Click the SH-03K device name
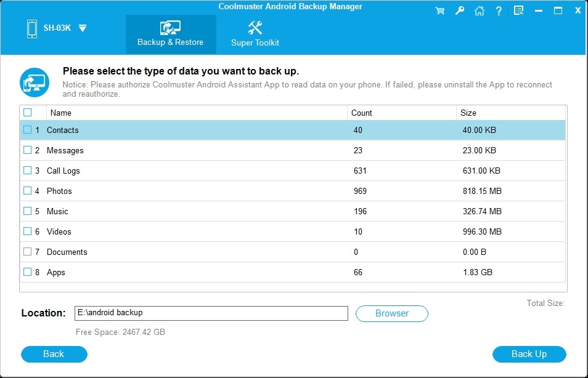This screenshot has width=588, height=378. (x=57, y=28)
